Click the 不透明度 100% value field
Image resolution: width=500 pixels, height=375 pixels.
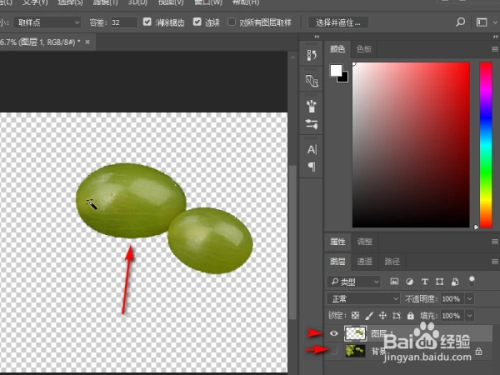452,299
